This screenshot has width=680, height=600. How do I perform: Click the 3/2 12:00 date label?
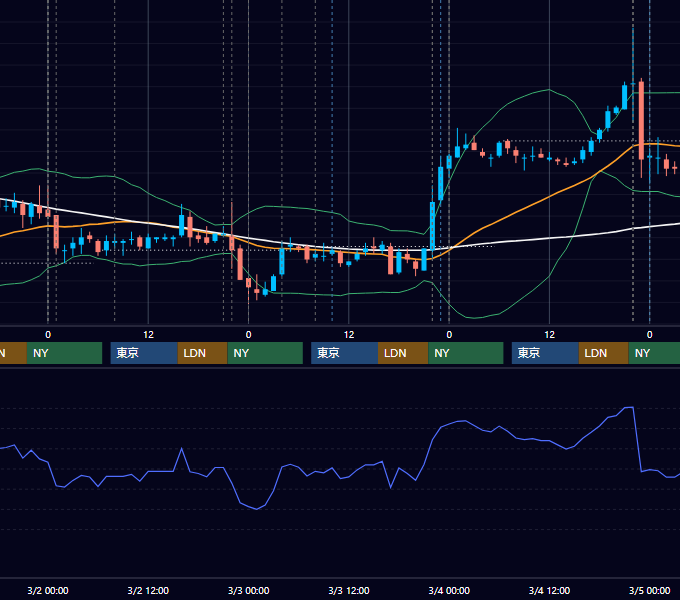148,590
